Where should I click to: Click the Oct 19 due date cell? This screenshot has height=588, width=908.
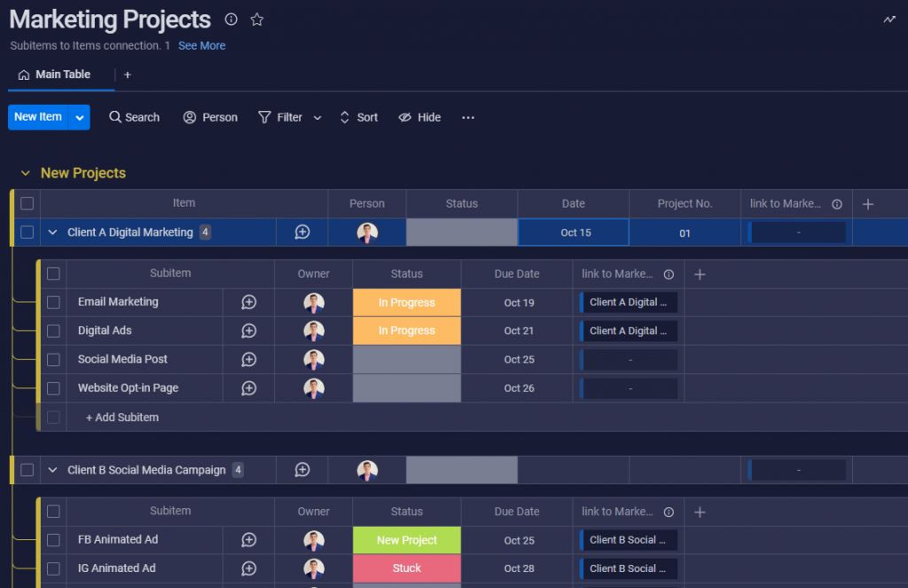click(517, 302)
